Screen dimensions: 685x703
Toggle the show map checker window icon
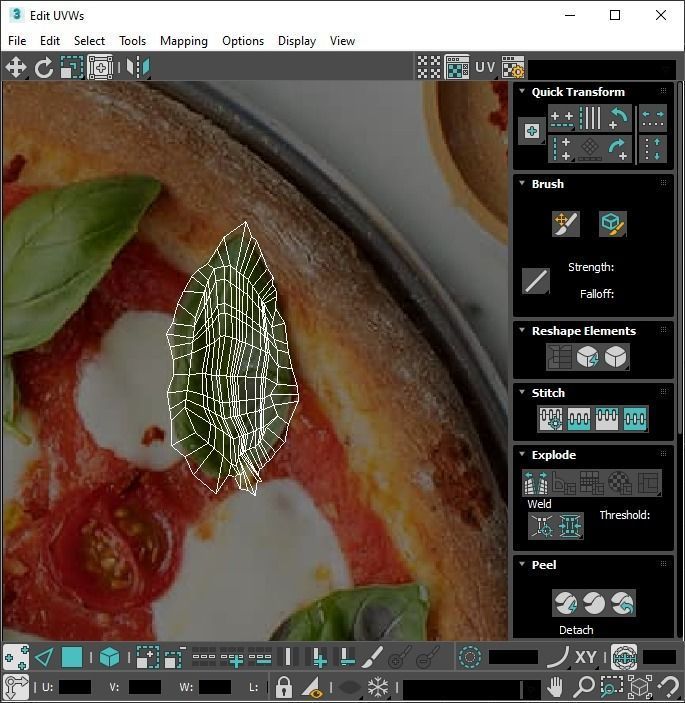click(x=457, y=68)
